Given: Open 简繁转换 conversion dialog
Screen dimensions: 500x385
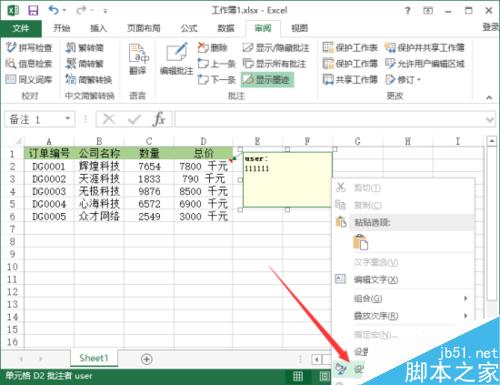Looking at the screenshot, I should pos(88,79).
